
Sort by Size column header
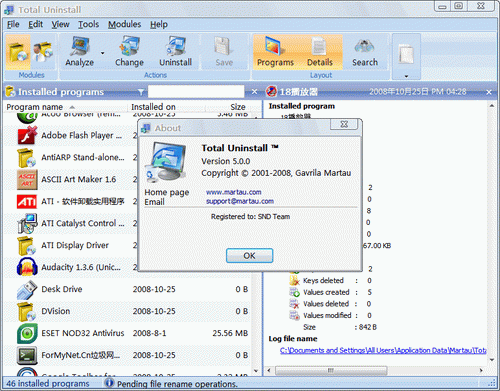tap(238, 107)
